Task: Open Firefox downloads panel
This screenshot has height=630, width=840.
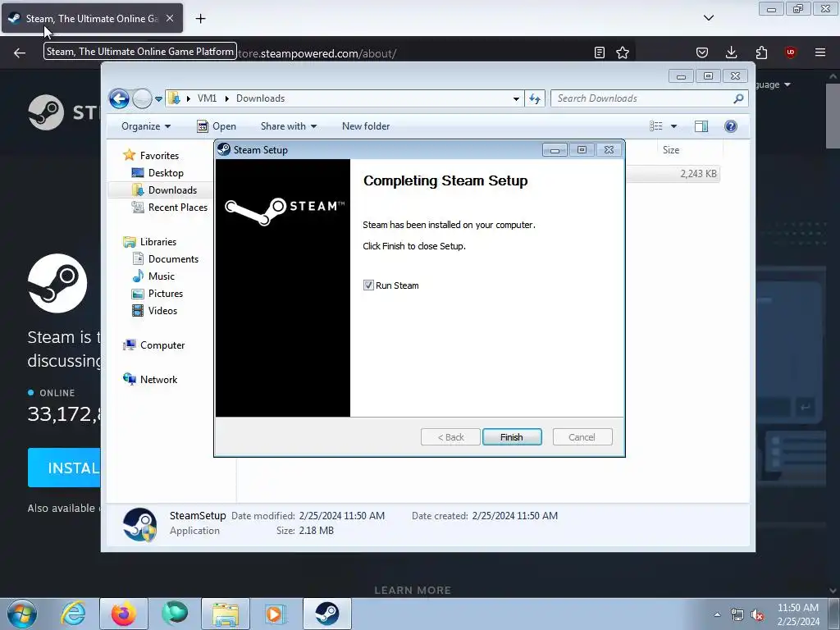Action: point(731,52)
